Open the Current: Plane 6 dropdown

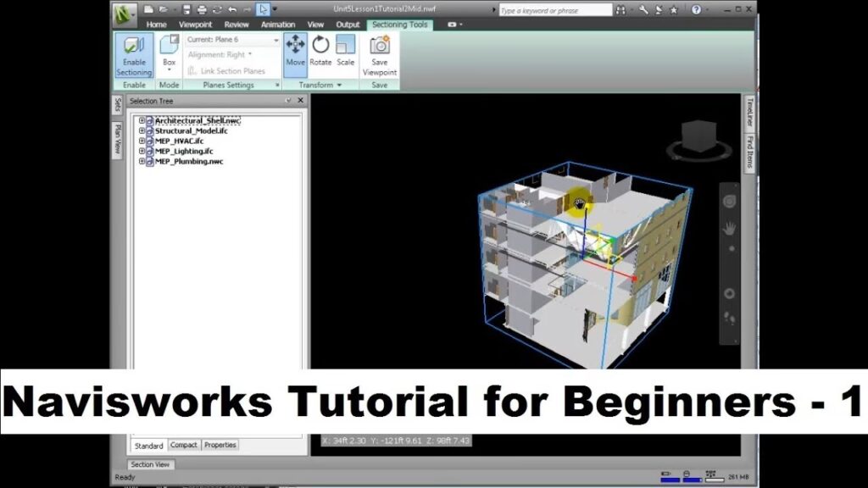(231, 40)
